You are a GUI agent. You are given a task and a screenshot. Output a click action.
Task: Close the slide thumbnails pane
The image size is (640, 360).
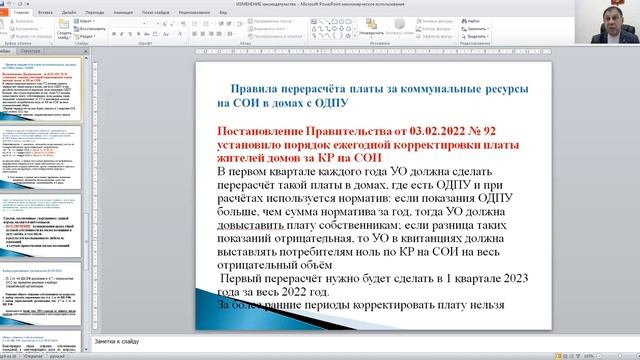(86, 51)
